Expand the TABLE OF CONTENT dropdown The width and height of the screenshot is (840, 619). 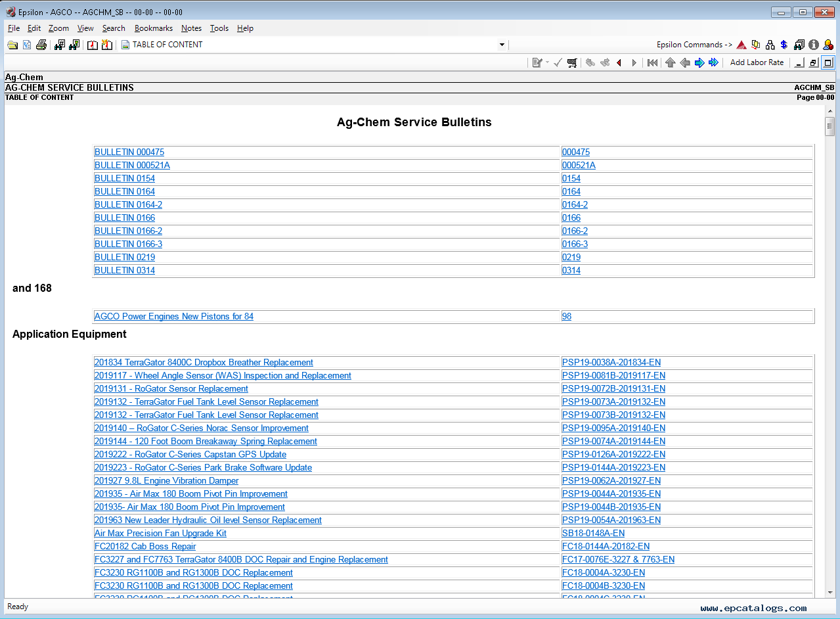(502, 45)
